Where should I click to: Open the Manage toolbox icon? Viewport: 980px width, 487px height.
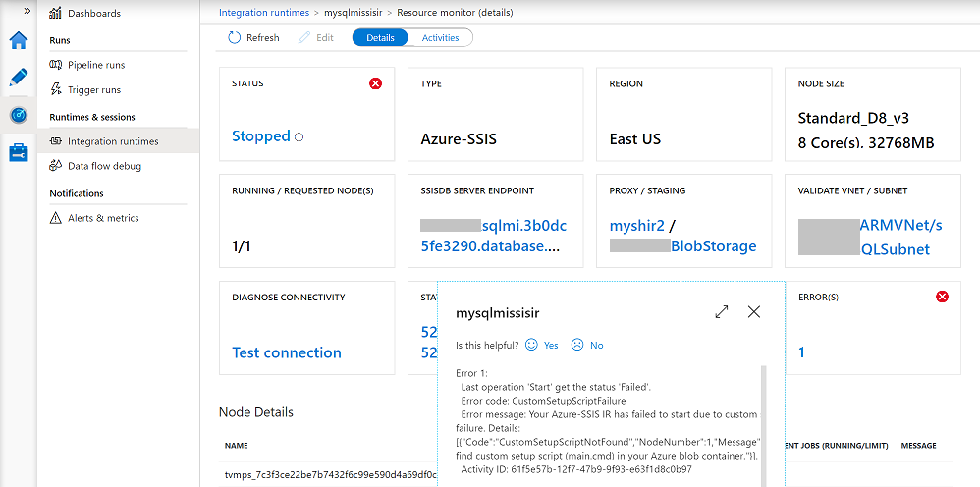click(18, 152)
